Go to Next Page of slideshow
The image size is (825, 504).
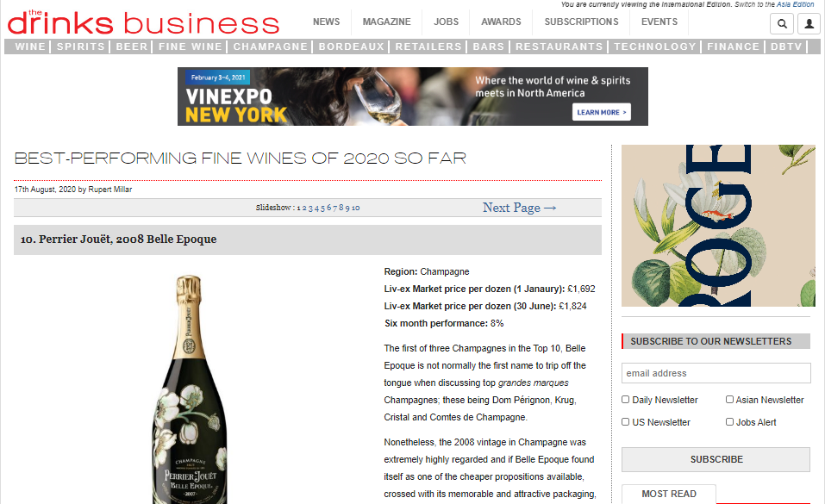pos(519,208)
